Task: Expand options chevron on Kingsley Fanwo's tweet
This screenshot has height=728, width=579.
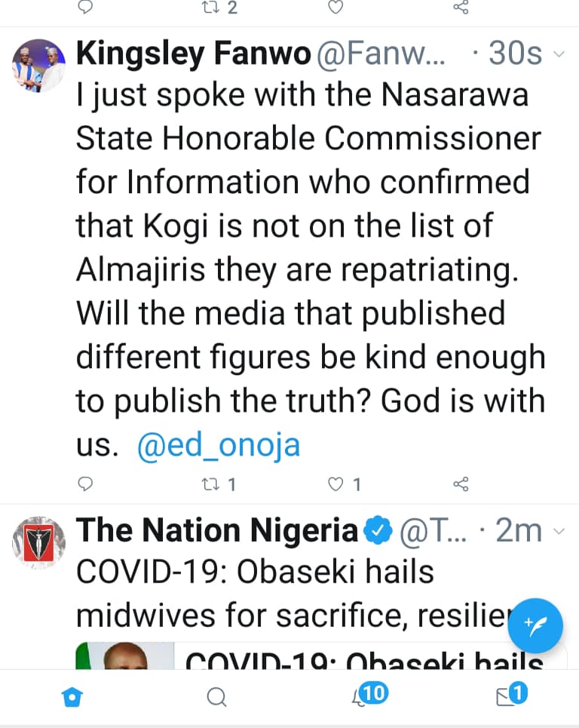Action: (559, 54)
